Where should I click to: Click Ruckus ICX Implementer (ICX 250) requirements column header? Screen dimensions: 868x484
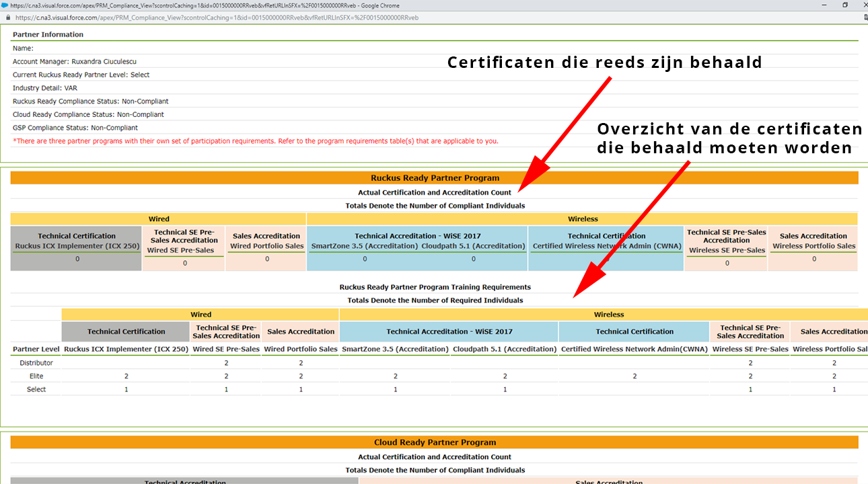click(x=126, y=349)
